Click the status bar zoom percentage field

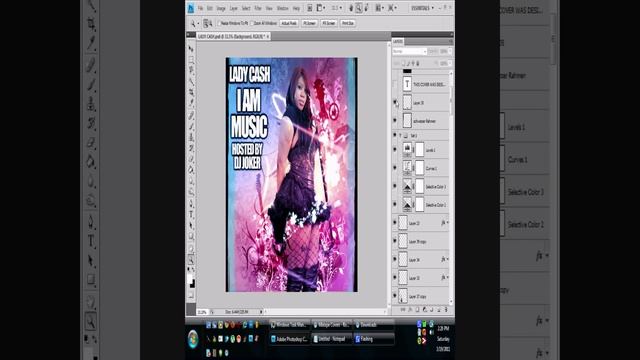pos(202,312)
